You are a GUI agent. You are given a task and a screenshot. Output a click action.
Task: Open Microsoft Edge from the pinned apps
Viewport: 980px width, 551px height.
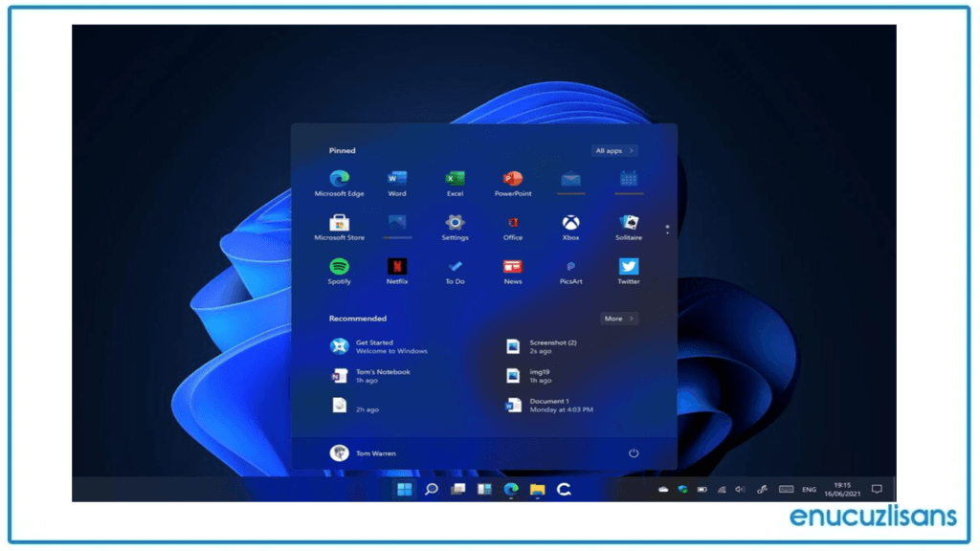coord(339,181)
